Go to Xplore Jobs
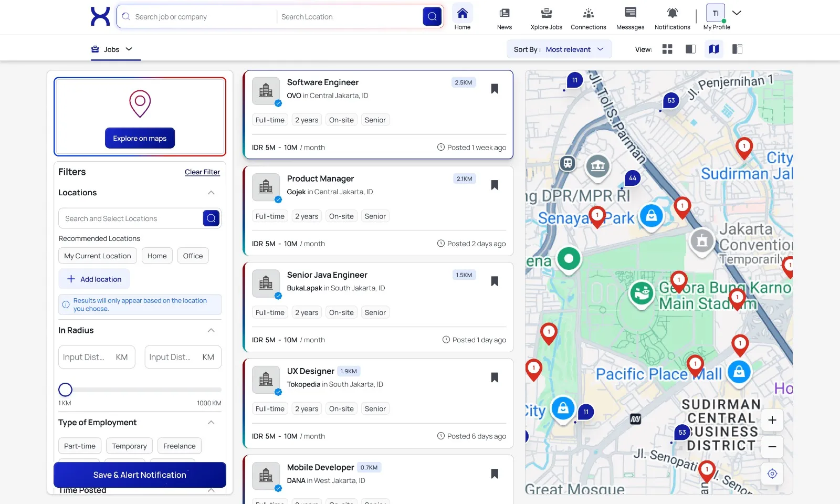This screenshot has height=504, width=840. pyautogui.click(x=546, y=18)
